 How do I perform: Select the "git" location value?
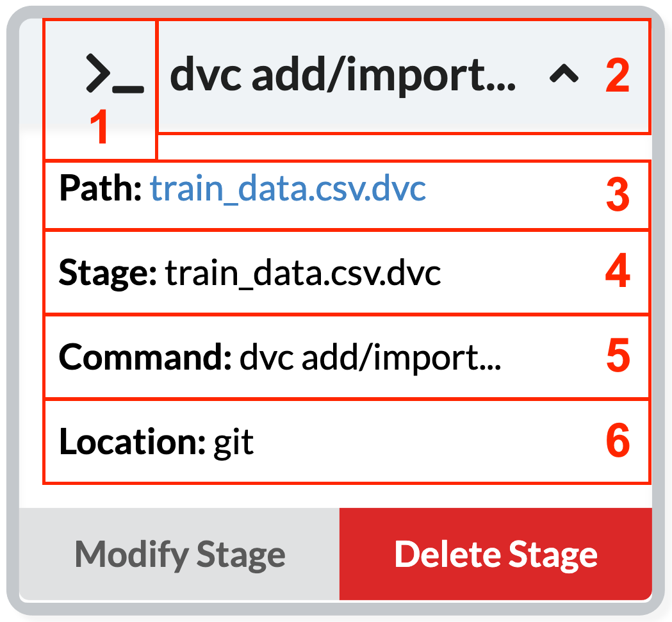[234, 443]
